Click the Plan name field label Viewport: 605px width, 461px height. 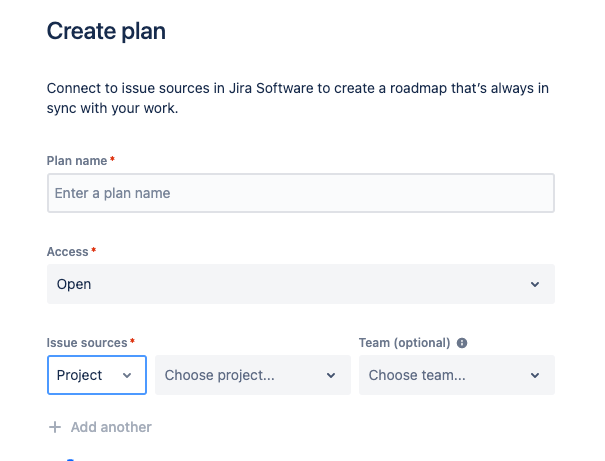(77, 161)
